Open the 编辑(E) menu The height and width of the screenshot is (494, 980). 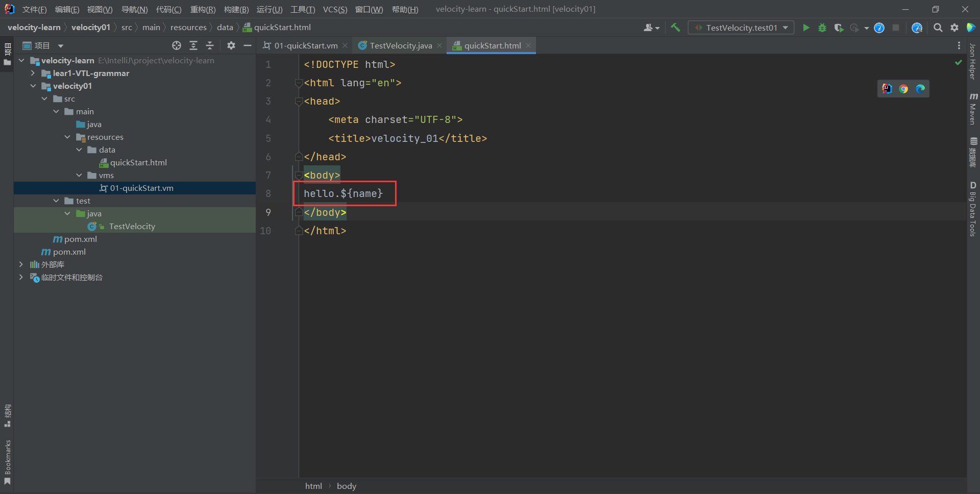click(x=67, y=9)
